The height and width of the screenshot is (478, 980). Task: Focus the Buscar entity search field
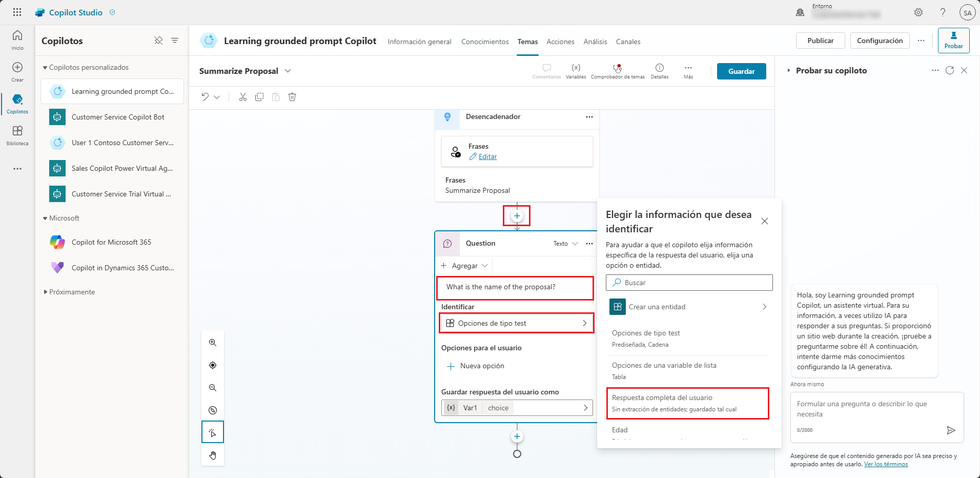pos(689,283)
